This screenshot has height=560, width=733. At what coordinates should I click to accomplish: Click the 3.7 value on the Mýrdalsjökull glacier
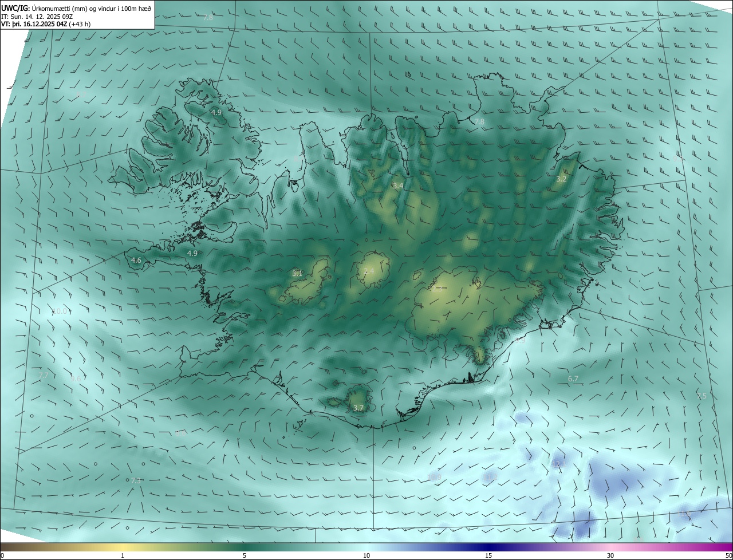[x=358, y=408]
